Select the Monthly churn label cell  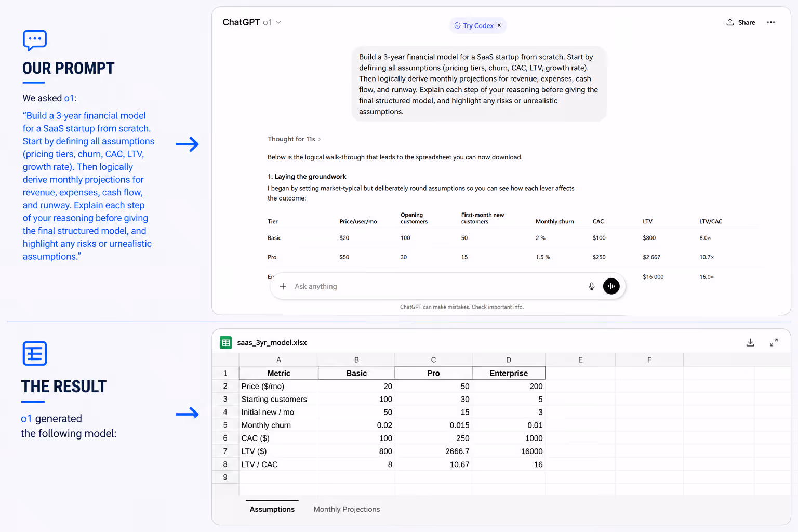click(278, 425)
